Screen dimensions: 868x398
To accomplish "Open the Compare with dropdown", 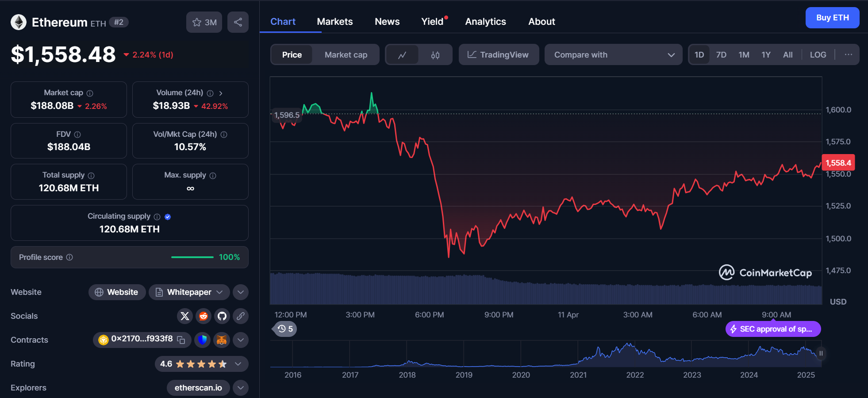I will tap(613, 55).
